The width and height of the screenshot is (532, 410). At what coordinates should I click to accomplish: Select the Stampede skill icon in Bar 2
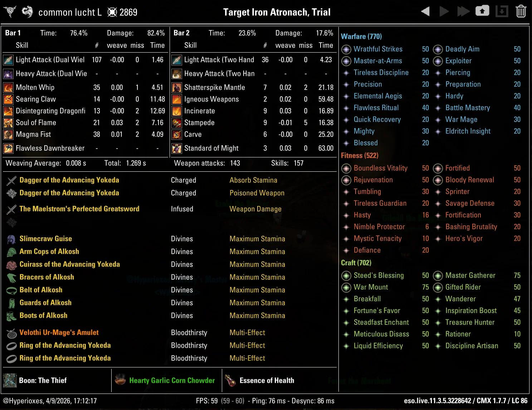(x=176, y=123)
